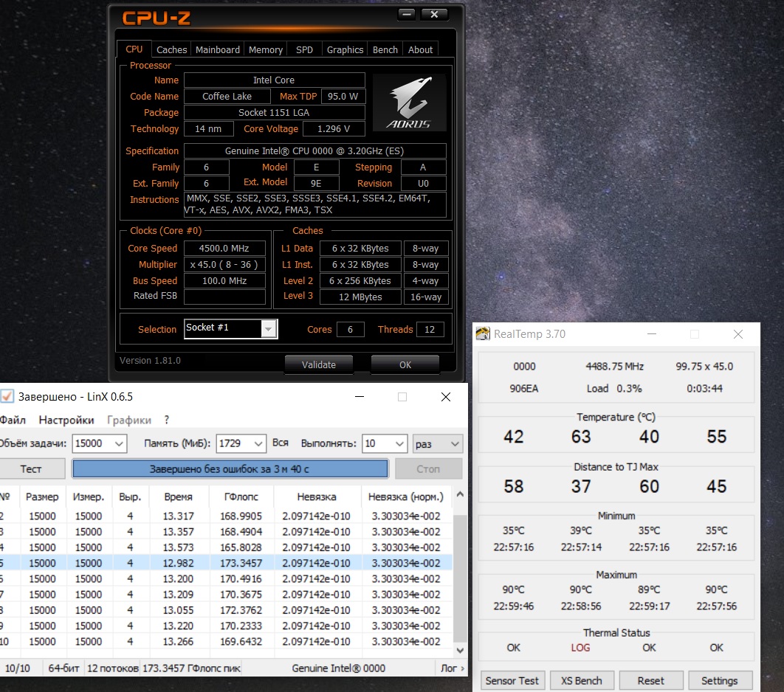The height and width of the screenshot is (692, 784).
Task: Select the result row with 165.8028 GFlops
Action: 226,547
